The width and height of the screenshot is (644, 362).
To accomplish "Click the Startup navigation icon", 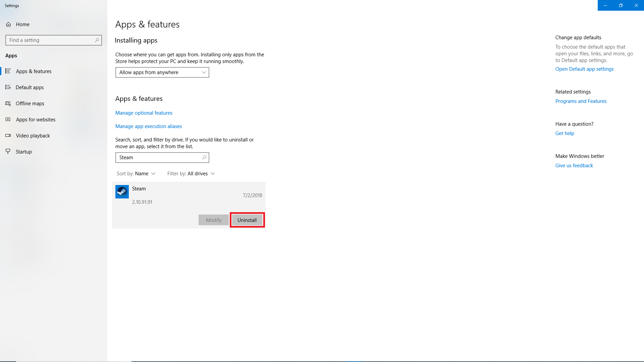I will [8, 151].
